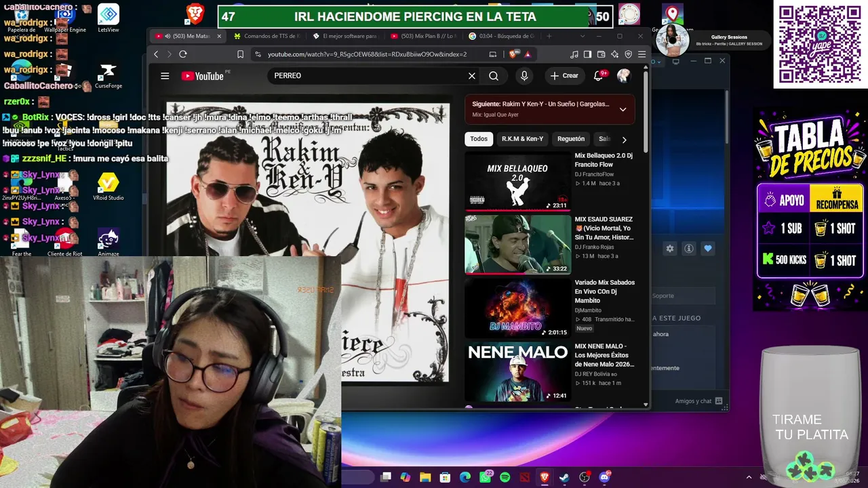The width and height of the screenshot is (868, 488).
Task: Open the DJ Mambito video thumbnail
Action: point(517,308)
